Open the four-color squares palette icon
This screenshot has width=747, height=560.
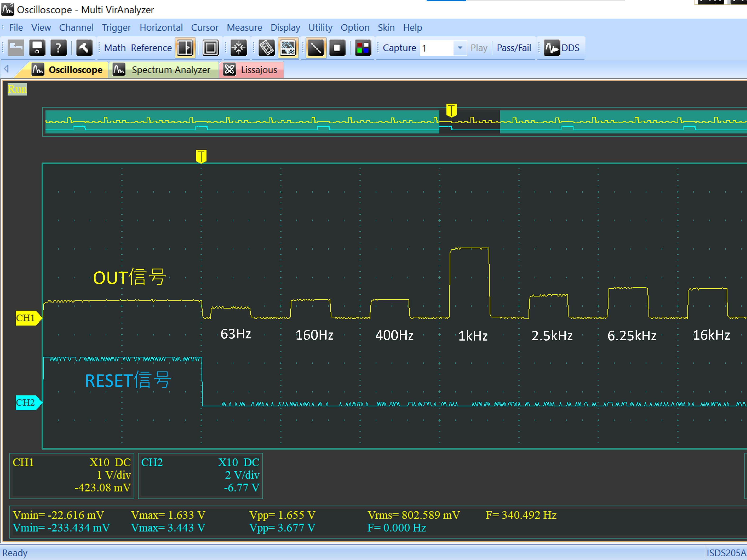pos(363,48)
